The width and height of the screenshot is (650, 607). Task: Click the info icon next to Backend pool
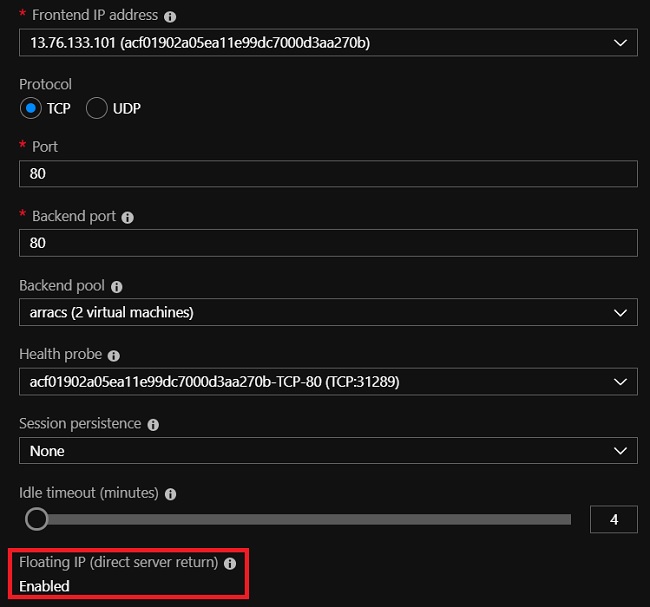[116, 287]
